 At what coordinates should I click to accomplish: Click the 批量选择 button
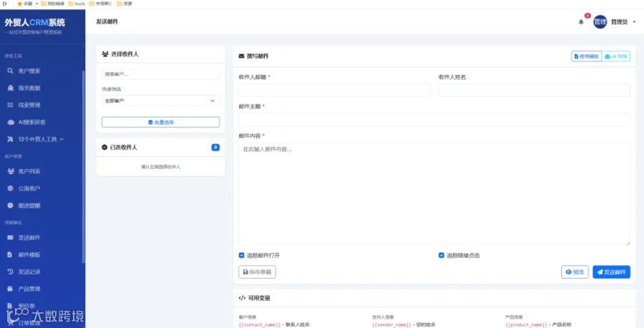[160, 122]
